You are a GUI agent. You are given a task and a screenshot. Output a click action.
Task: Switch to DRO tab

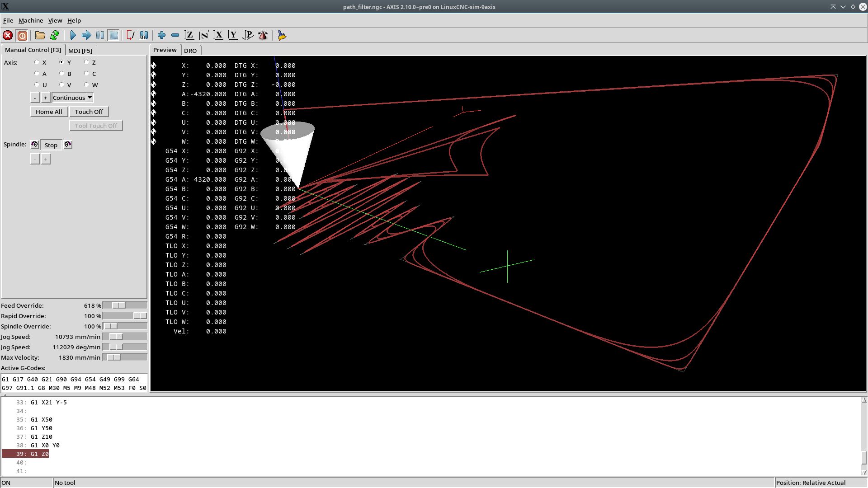190,51
